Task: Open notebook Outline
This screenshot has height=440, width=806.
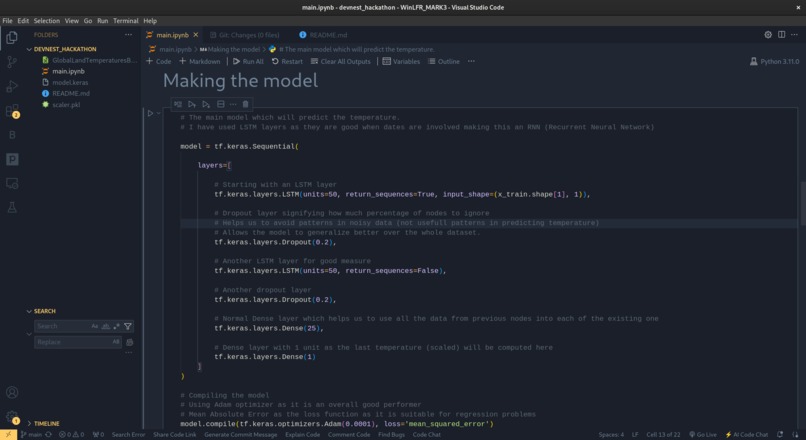Action: (444, 61)
